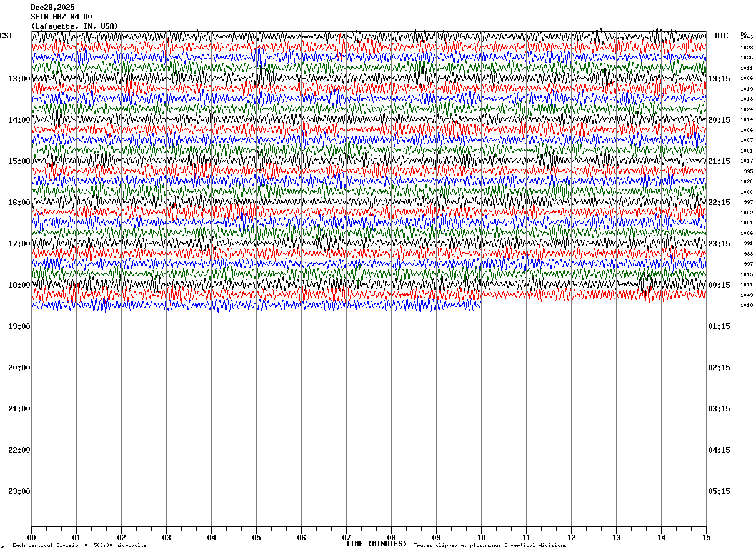Click minute tick label 01 on the axis
The height and width of the screenshot is (554, 756).
tap(76, 537)
